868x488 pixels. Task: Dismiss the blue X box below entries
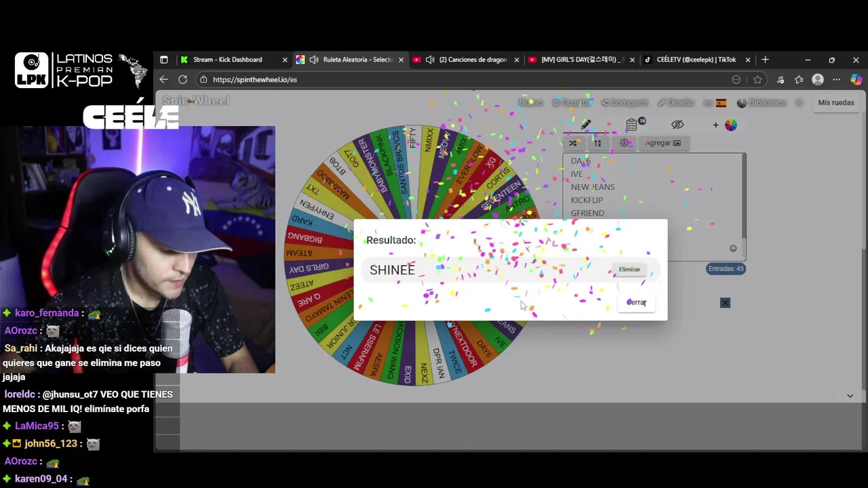tap(725, 302)
